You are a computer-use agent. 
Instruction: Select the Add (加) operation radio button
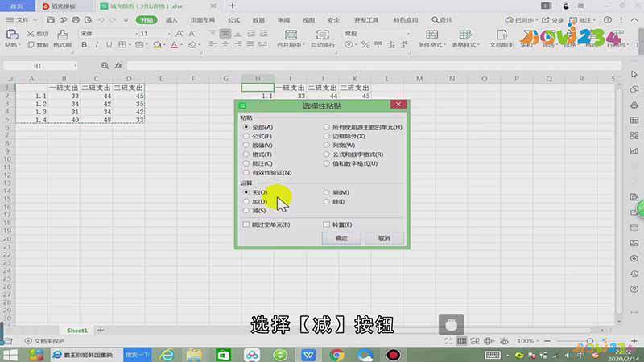click(x=246, y=202)
